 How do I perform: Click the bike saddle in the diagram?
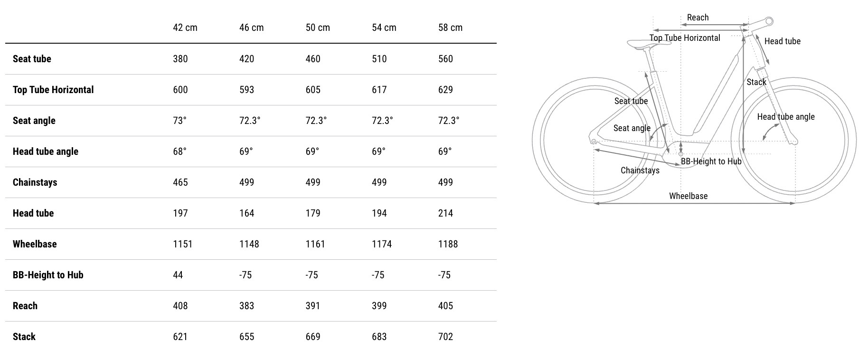643,45
